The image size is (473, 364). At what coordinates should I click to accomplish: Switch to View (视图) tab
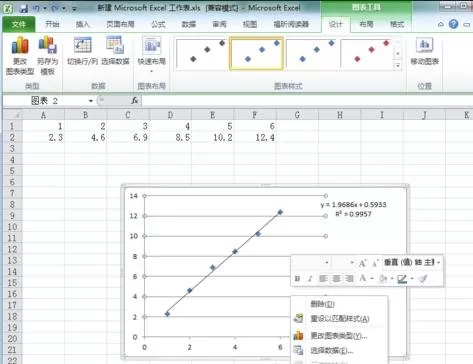click(x=250, y=24)
